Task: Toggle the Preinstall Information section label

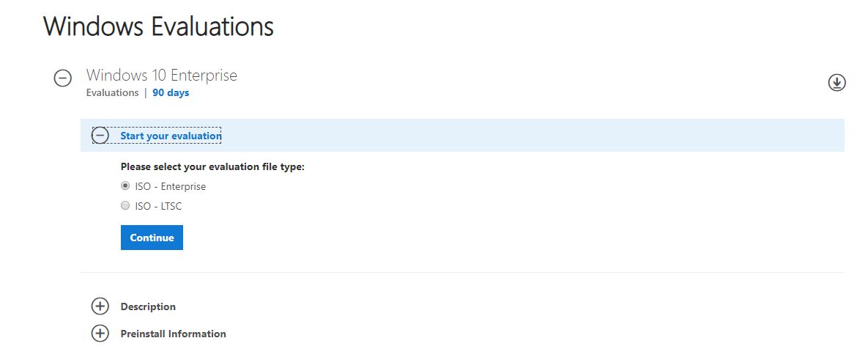Action: (x=174, y=334)
